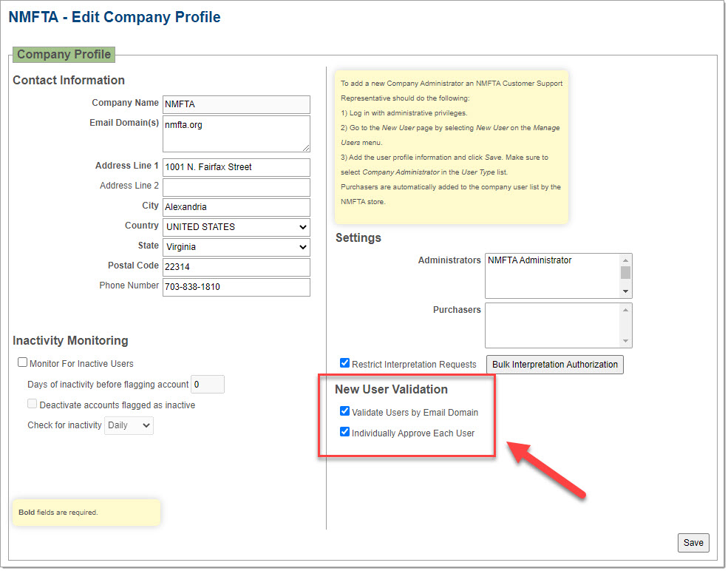Click the Company Name field
This screenshot has height=571, width=728.
coord(237,104)
